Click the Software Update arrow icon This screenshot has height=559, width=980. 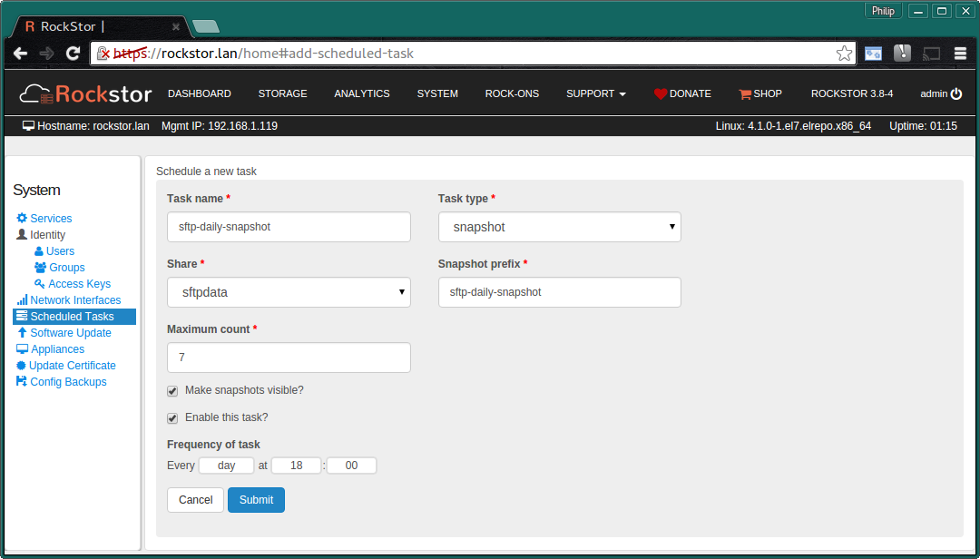pos(22,333)
